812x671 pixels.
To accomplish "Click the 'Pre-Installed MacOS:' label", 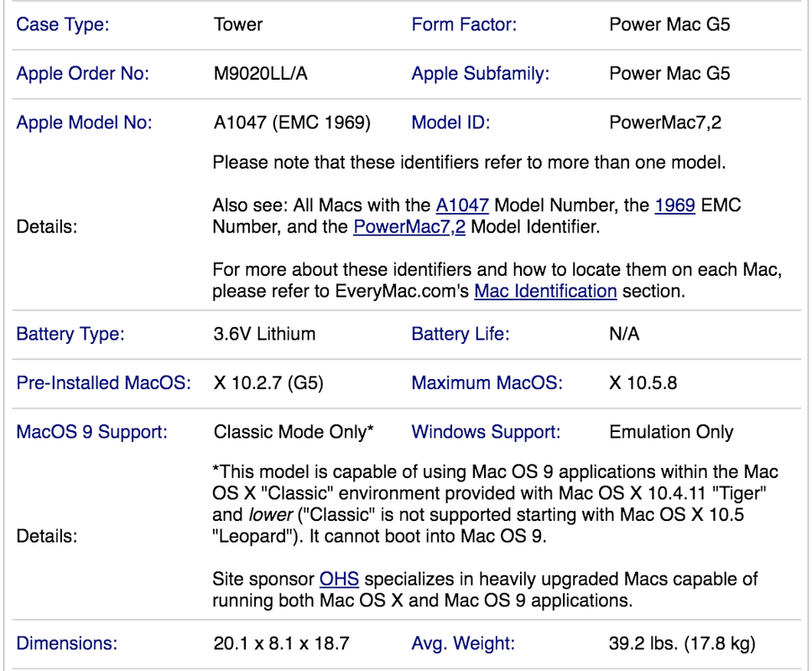I will click(x=103, y=383).
